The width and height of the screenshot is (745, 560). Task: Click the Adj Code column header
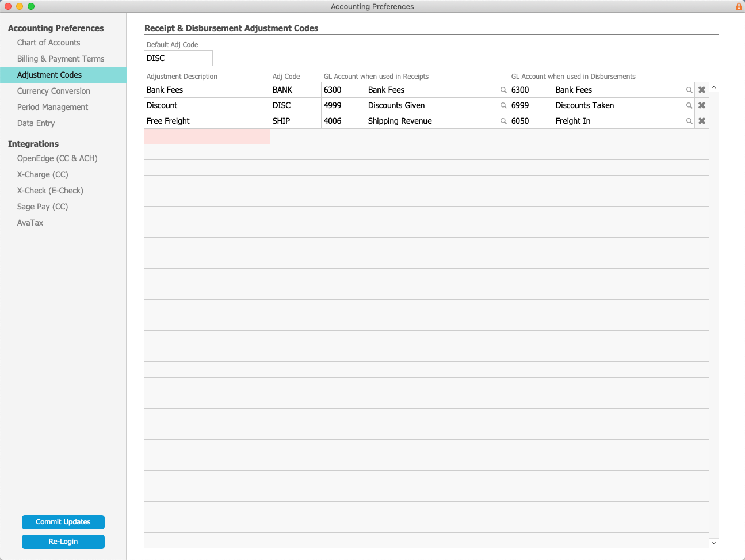(x=286, y=77)
